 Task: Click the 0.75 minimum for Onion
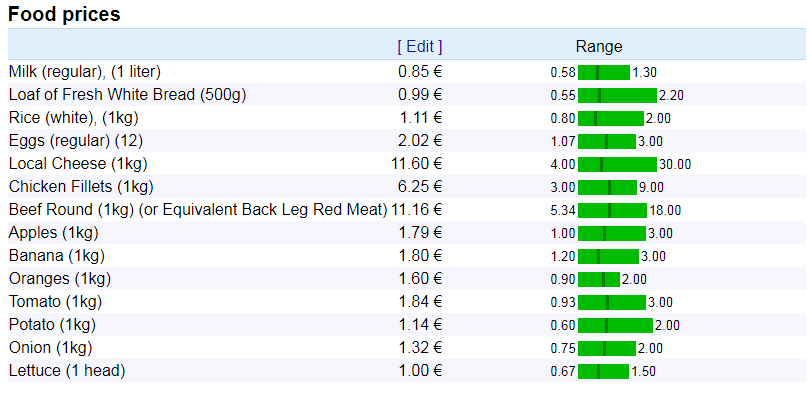[x=563, y=349]
